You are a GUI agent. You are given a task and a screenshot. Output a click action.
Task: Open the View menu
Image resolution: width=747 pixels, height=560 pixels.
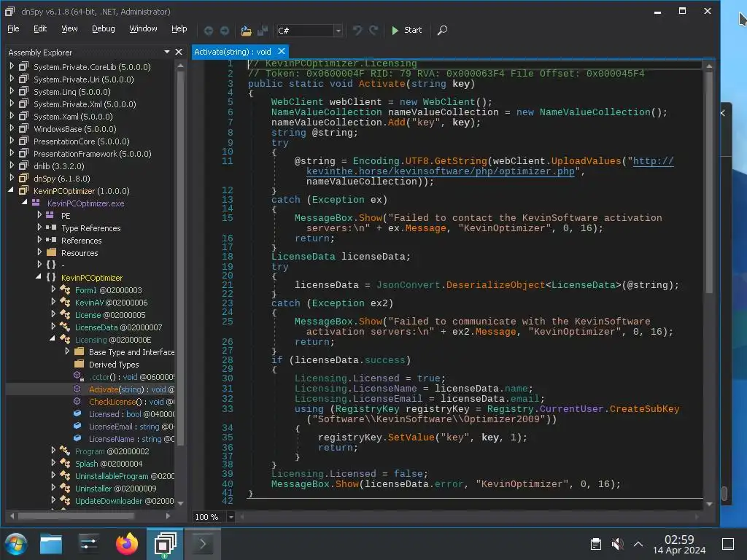click(x=69, y=28)
